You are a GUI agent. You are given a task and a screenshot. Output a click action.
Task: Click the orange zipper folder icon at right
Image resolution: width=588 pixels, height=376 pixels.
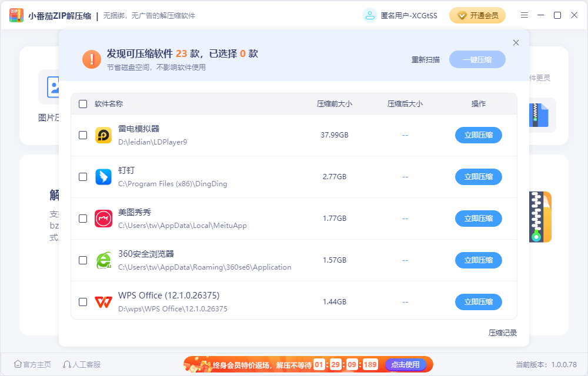click(540, 217)
